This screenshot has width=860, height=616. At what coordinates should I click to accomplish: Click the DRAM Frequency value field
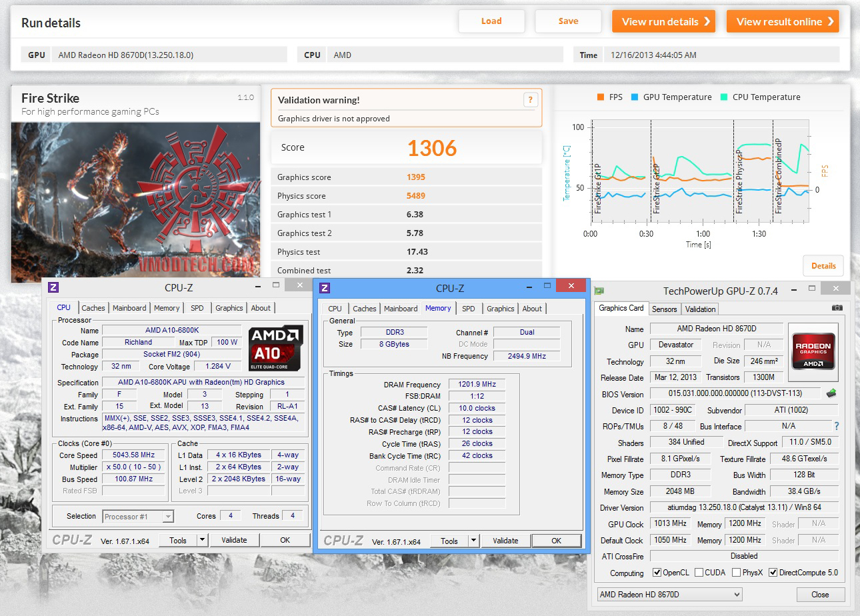476,385
